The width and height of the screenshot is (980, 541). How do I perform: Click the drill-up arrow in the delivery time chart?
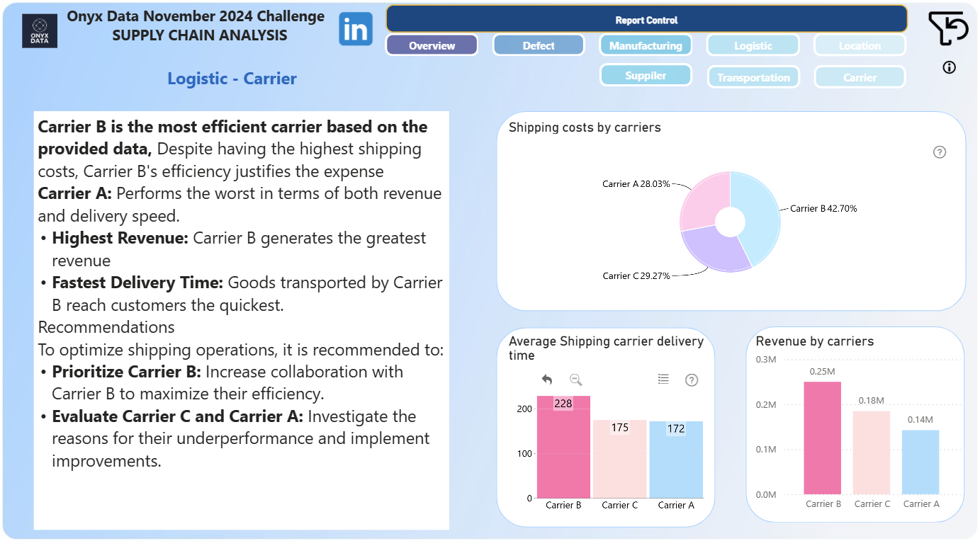(x=546, y=380)
